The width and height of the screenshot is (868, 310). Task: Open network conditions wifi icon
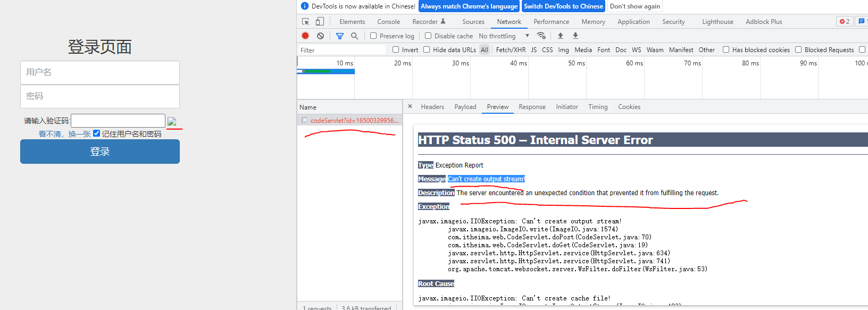click(x=541, y=36)
